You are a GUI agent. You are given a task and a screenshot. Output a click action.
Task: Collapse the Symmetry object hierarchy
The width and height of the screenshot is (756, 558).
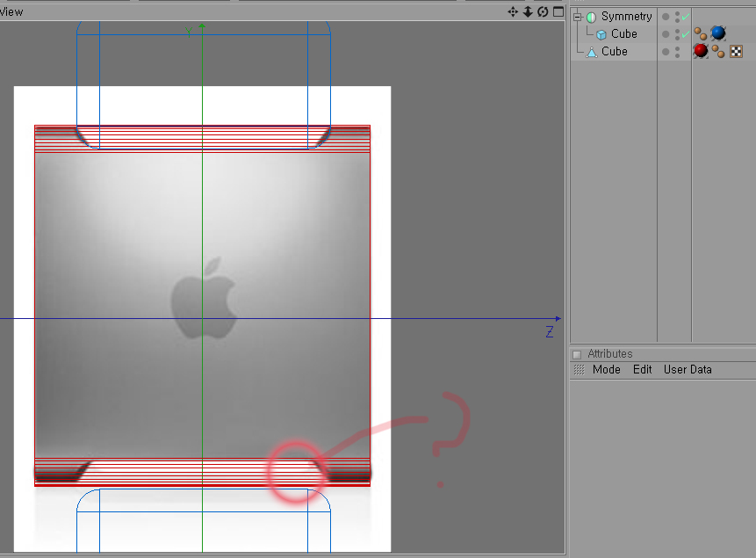click(578, 17)
